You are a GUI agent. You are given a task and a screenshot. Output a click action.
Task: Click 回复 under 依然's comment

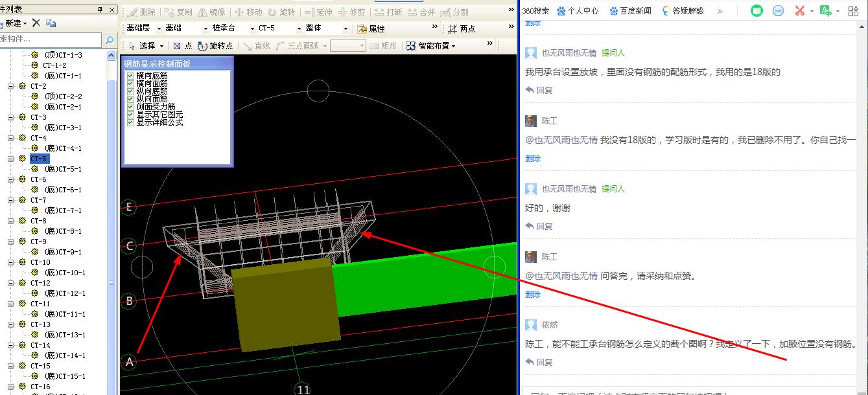click(x=539, y=362)
